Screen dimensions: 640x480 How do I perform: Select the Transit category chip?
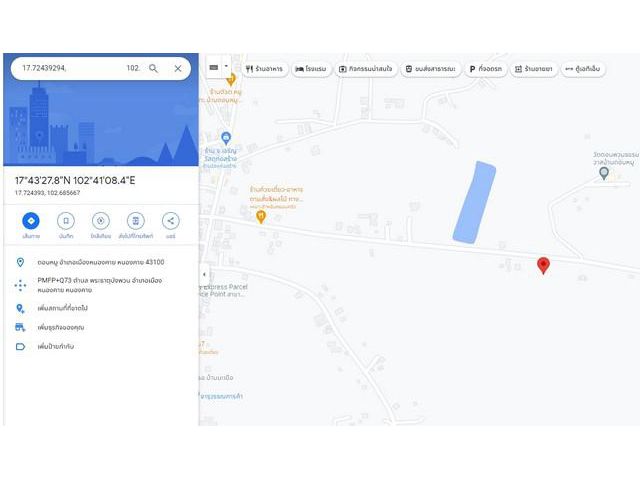click(431, 69)
